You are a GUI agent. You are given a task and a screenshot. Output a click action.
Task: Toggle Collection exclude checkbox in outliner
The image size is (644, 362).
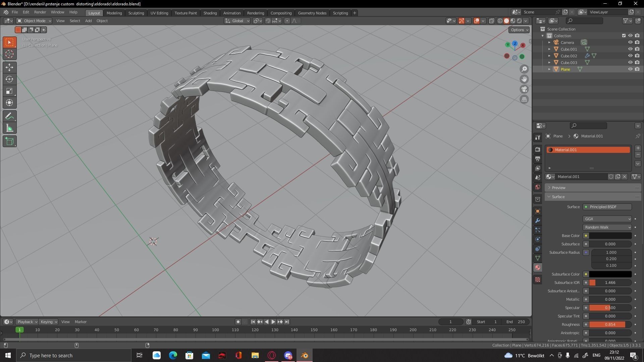(624, 36)
